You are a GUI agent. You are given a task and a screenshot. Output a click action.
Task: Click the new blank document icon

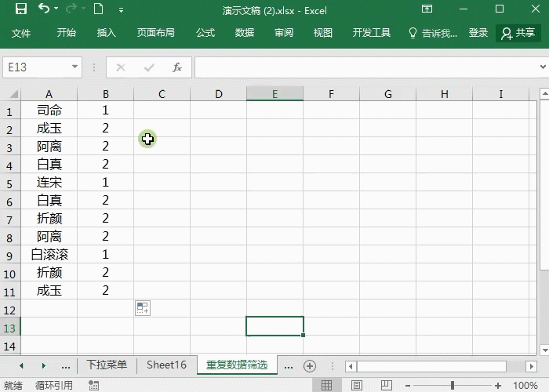coord(99,9)
